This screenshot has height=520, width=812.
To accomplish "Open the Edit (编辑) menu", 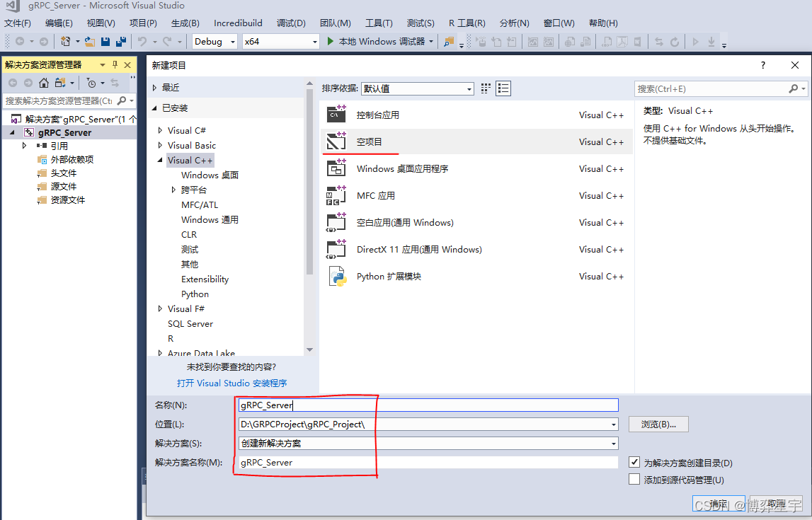I will tap(59, 23).
